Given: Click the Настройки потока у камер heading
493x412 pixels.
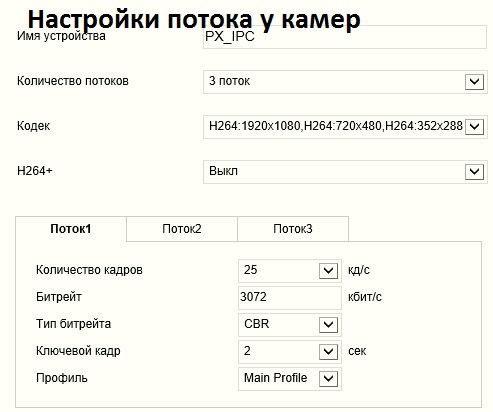Looking at the screenshot, I should click(194, 19).
